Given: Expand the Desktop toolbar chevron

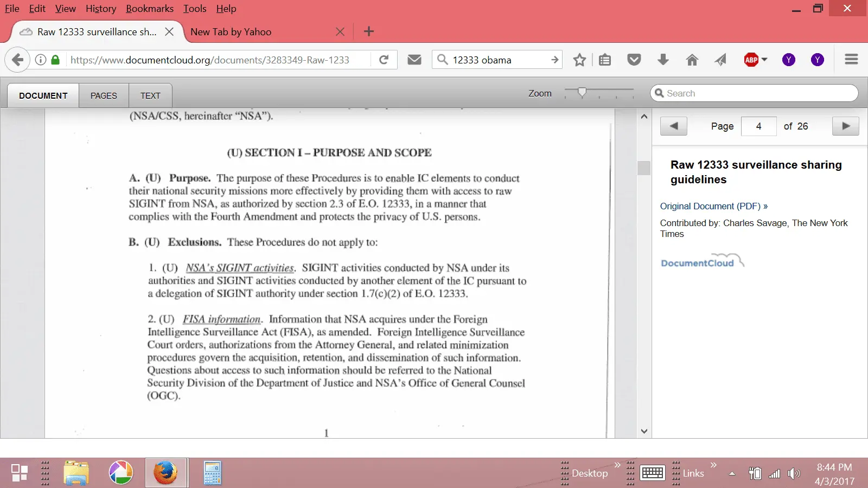Looking at the screenshot, I should tap(617, 465).
